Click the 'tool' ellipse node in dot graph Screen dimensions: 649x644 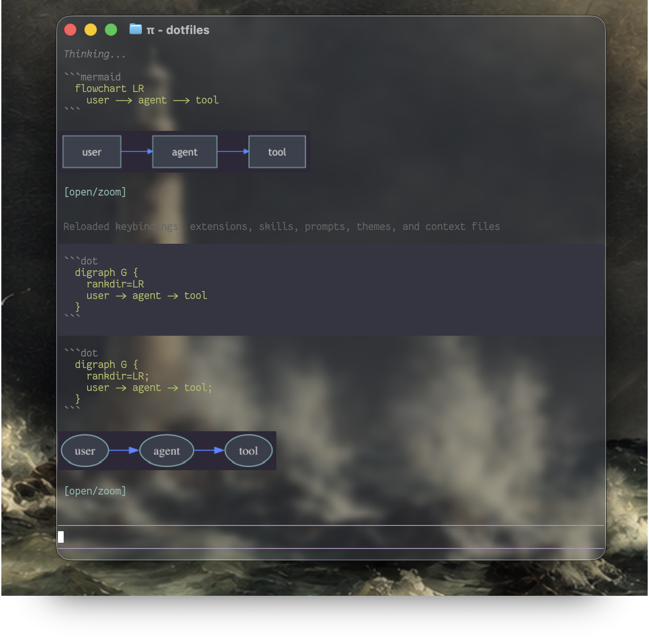248,451
